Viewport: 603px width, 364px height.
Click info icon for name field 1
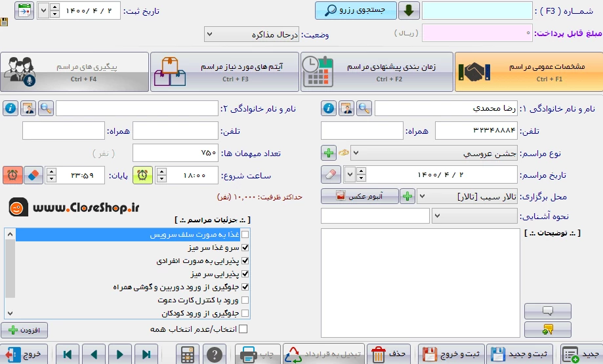(x=329, y=108)
